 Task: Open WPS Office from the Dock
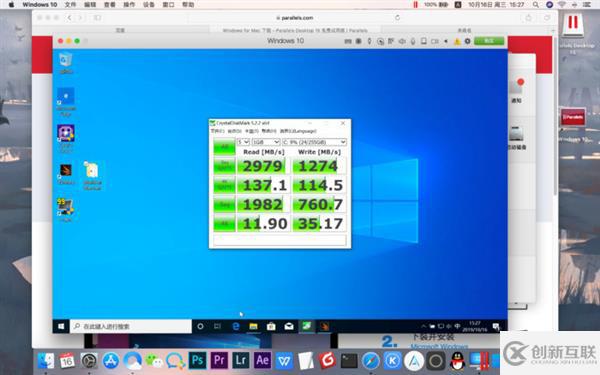click(x=284, y=360)
